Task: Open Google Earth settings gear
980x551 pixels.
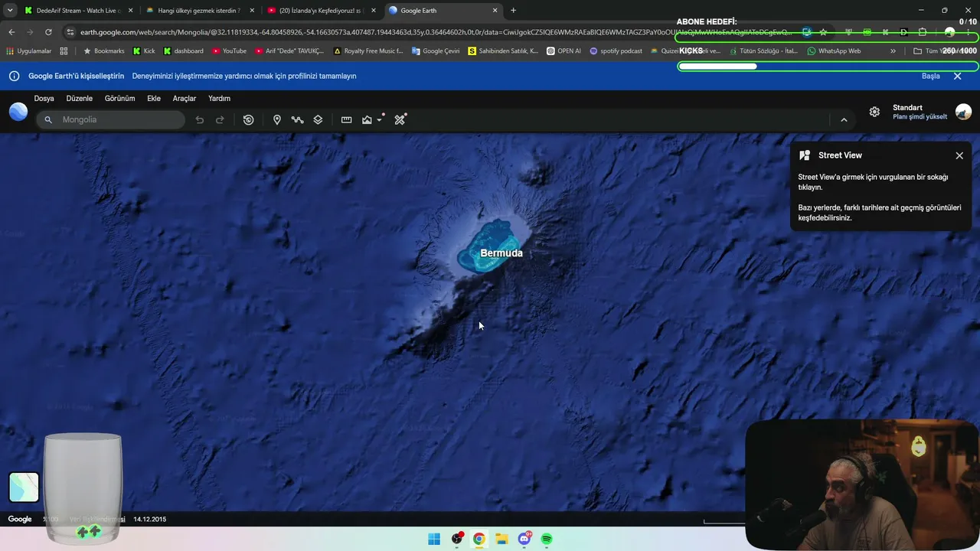Action: (874, 112)
